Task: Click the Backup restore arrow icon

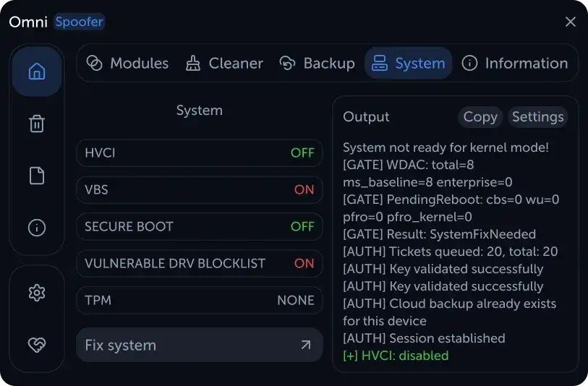Action: 288,63
